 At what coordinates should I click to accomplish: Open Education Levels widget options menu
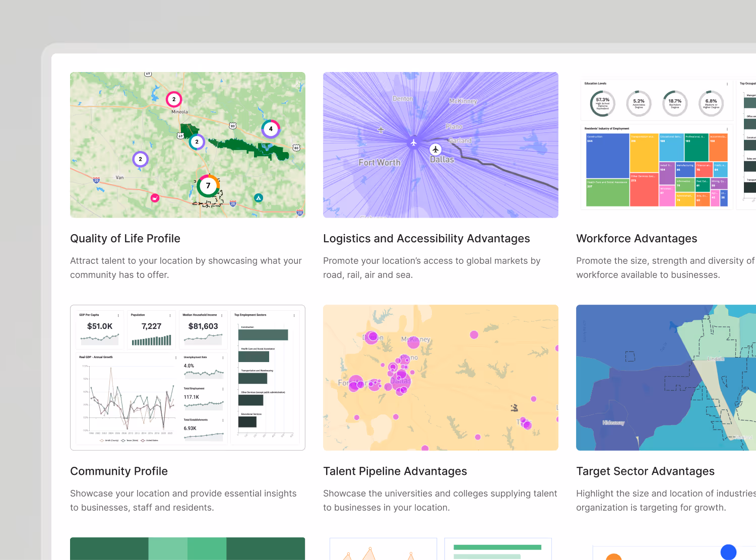pyautogui.click(x=727, y=84)
